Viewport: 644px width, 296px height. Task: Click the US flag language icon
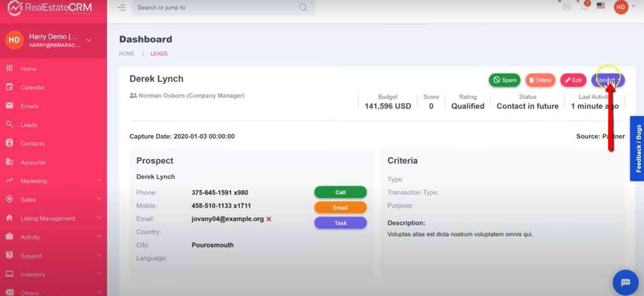tap(601, 6)
